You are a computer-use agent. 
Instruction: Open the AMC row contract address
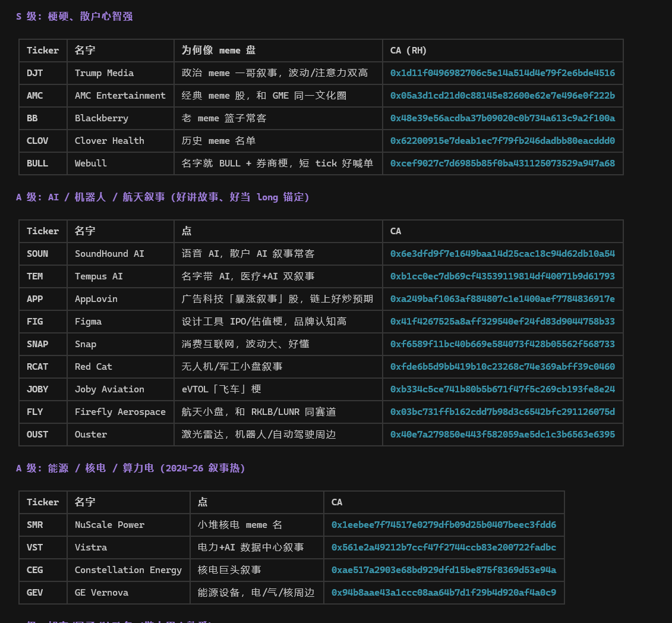[502, 96]
